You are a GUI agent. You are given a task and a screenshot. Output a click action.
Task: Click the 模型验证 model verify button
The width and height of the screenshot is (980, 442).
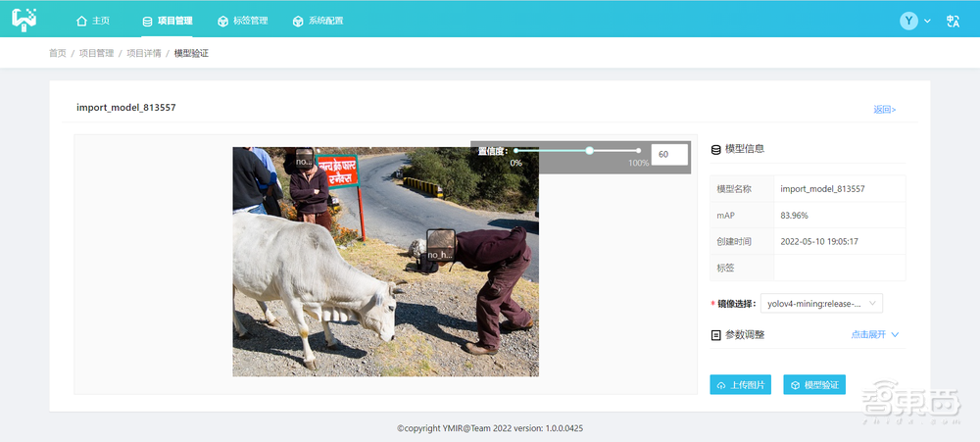point(814,384)
